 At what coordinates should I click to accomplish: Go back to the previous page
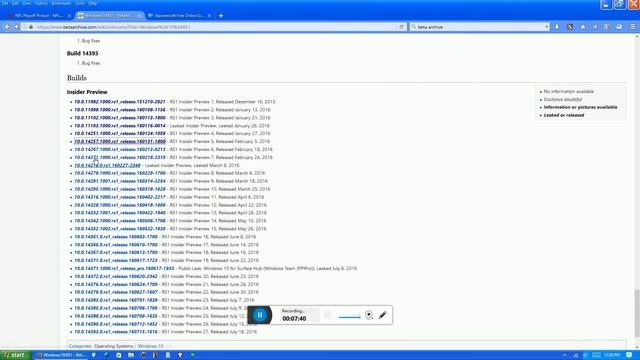pyautogui.click(x=7, y=27)
